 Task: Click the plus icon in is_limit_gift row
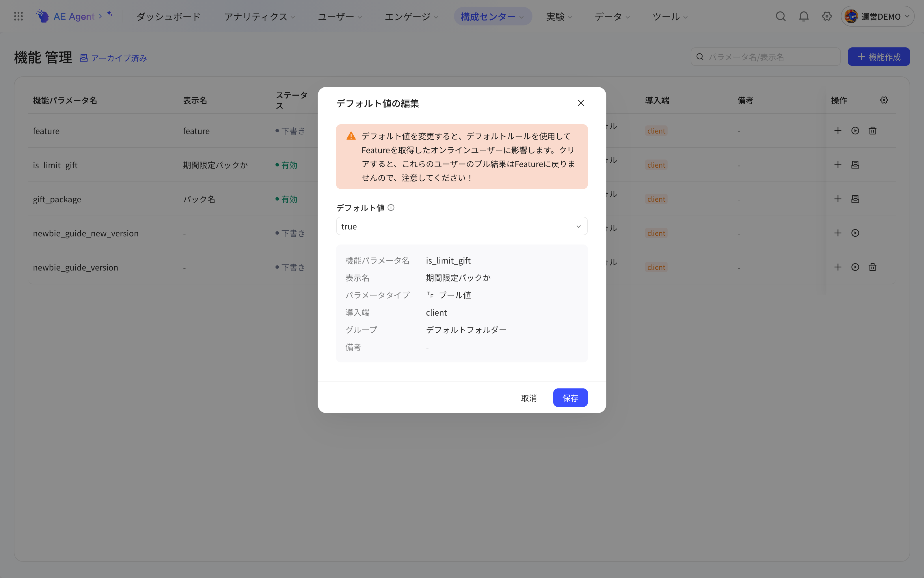[838, 165]
